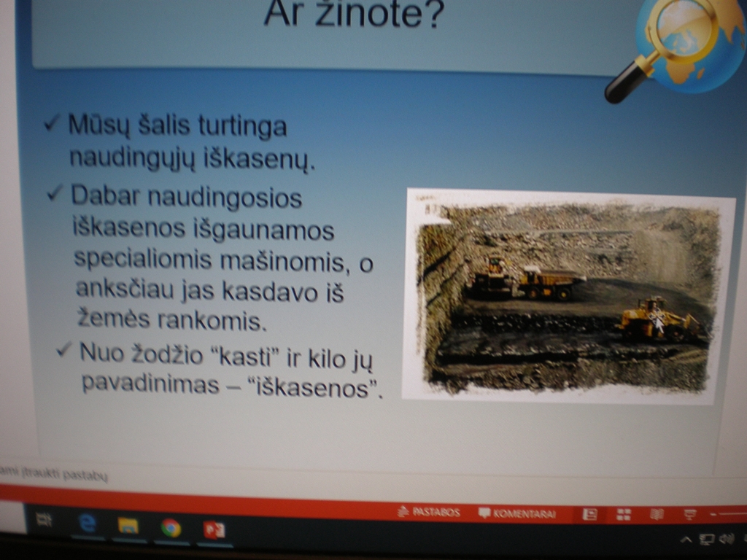This screenshot has height=560, width=747.
Task: Switch to Normal view in the status bar
Action: tap(589, 514)
